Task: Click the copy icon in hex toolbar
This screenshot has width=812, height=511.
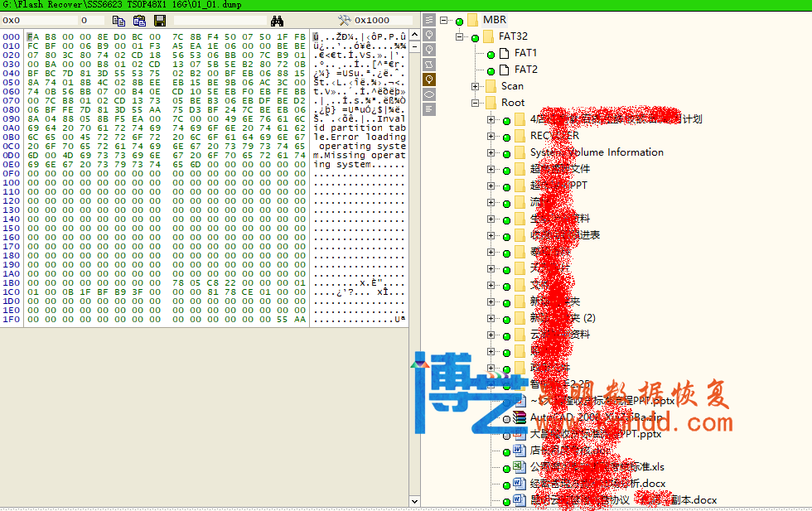Action: point(118,21)
